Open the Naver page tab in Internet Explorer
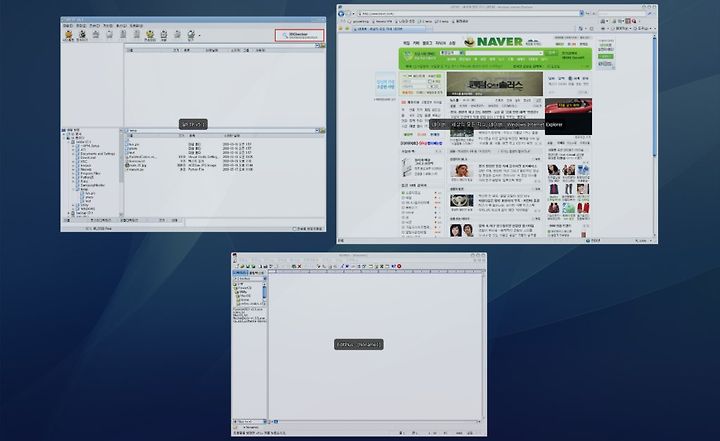The width and height of the screenshot is (720, 441). click(389, 28)
